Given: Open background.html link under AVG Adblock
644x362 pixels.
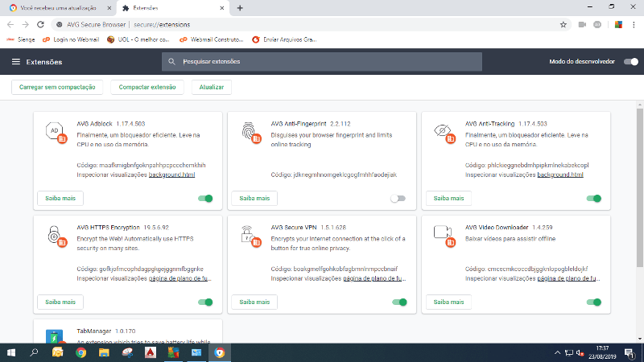Looking at the screenshot, I should coord(171,174).
